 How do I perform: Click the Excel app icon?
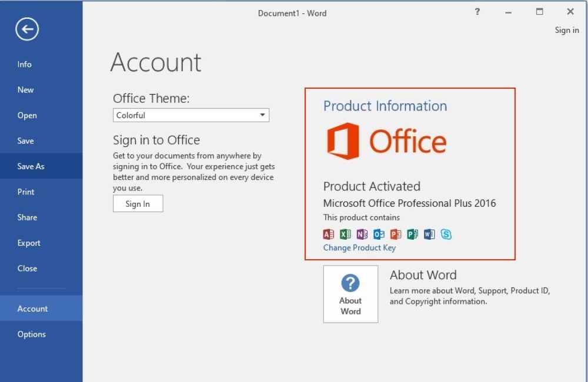coord(345,234)
